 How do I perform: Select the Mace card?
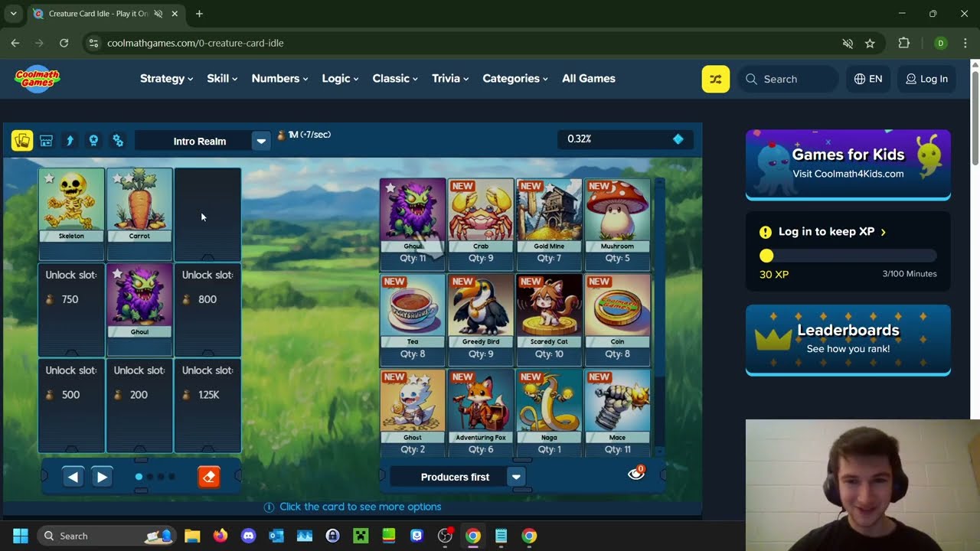[x=617, y=413]
